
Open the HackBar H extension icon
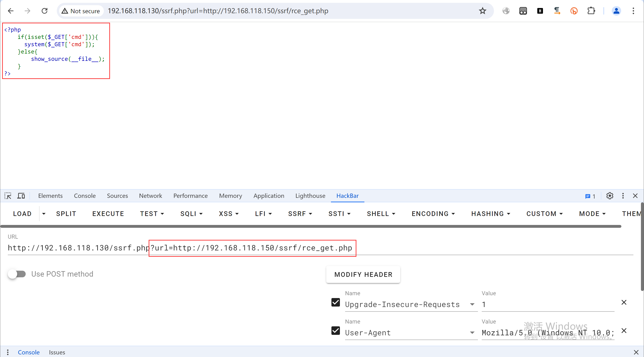click(540, 11)
